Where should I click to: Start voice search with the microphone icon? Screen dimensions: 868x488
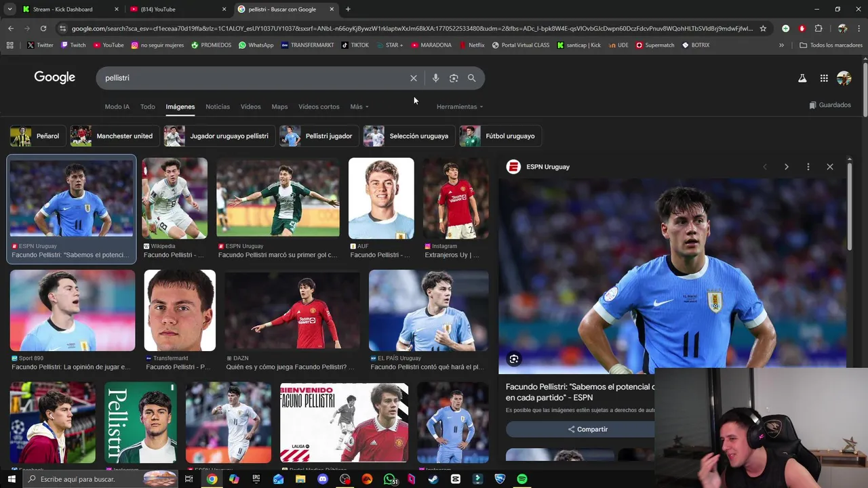click(435, 78)
